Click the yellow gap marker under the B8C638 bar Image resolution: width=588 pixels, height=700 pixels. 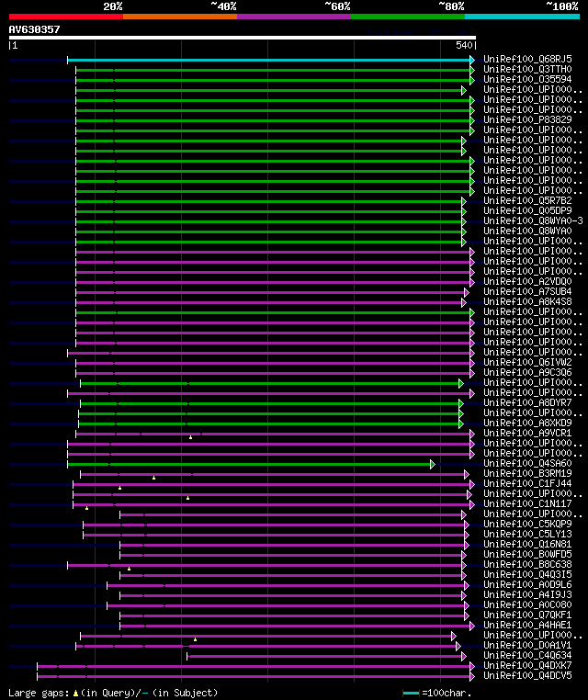129,569
